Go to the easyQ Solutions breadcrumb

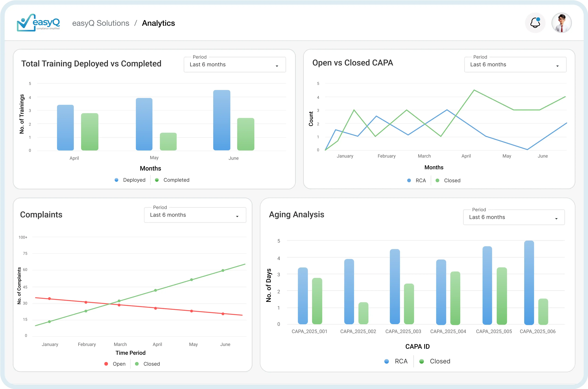[101, 23]
